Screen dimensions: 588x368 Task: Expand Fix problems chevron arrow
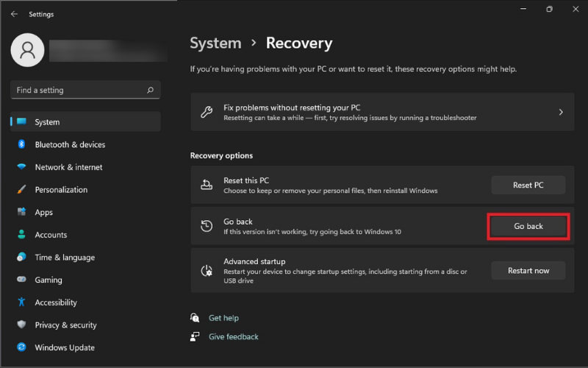click(x=561, y=112)
